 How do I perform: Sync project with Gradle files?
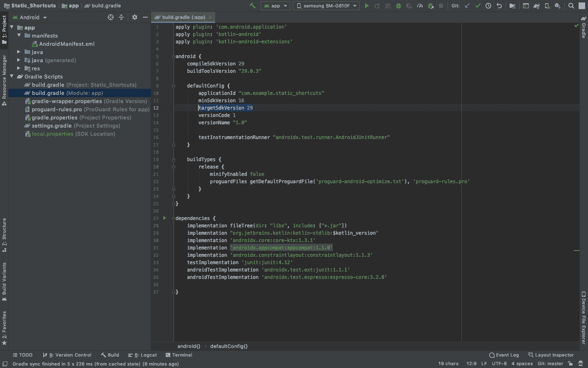tap(536, 6)
